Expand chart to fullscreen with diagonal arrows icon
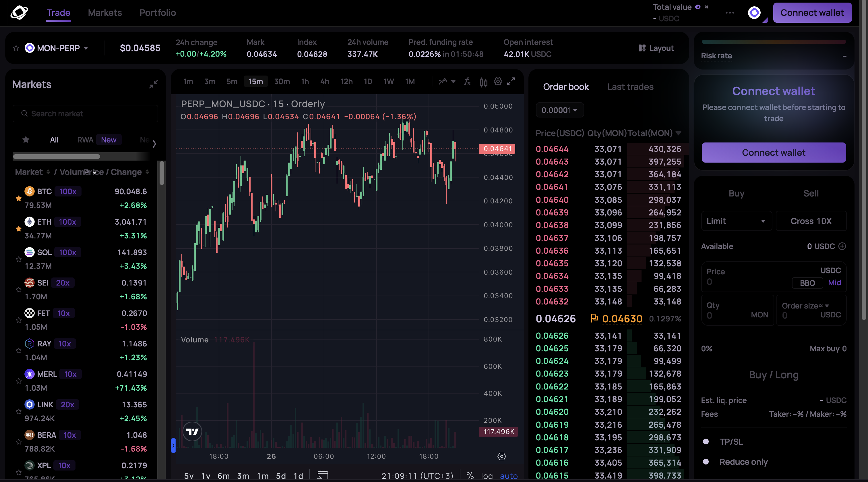This screenshot has width=868, height=482. (511, 82)
